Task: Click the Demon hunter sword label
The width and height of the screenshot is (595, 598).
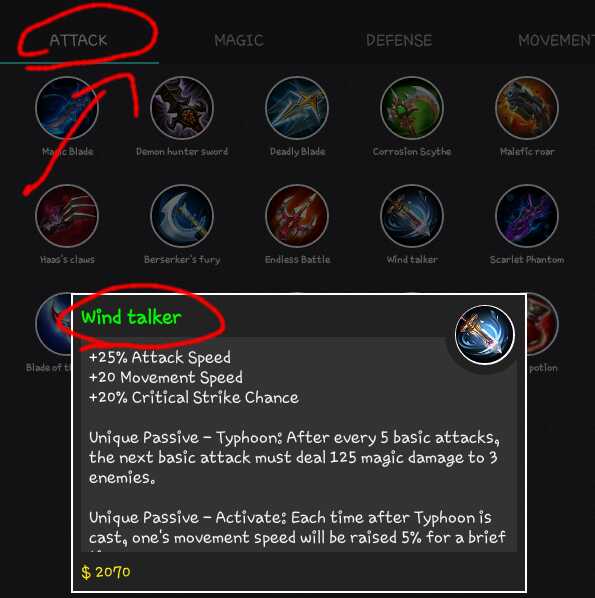Action: pos(182,152)
